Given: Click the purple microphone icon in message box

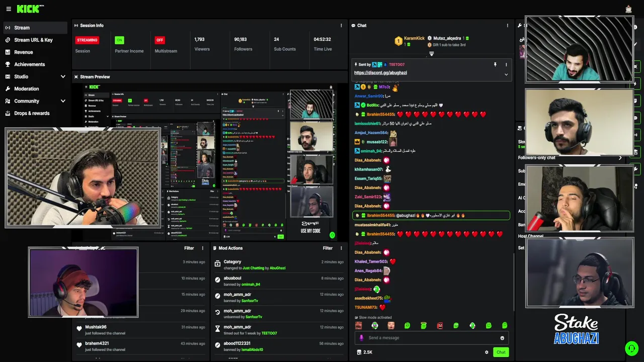Looking at the screenshot, I should (361, 338).
